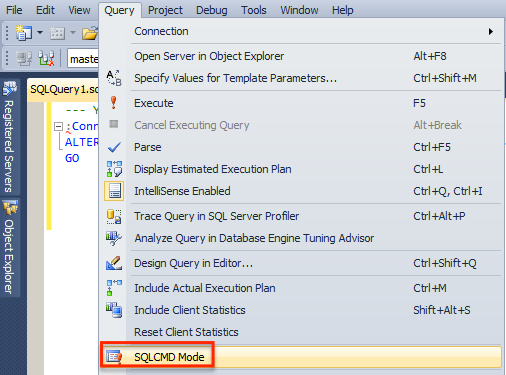
Task: Choose Analyze Query in Database Engine Tuning Advisor
Action: [x=301, y=238]
